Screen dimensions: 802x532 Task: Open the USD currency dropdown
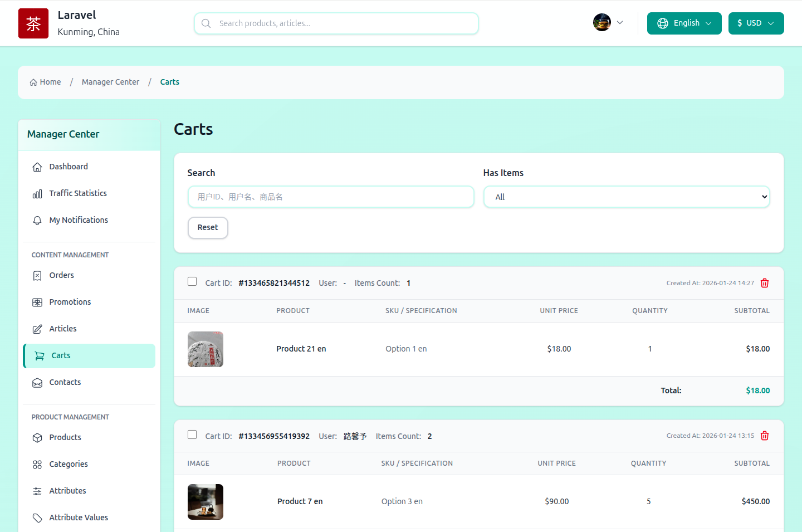(x=756, y=23)
